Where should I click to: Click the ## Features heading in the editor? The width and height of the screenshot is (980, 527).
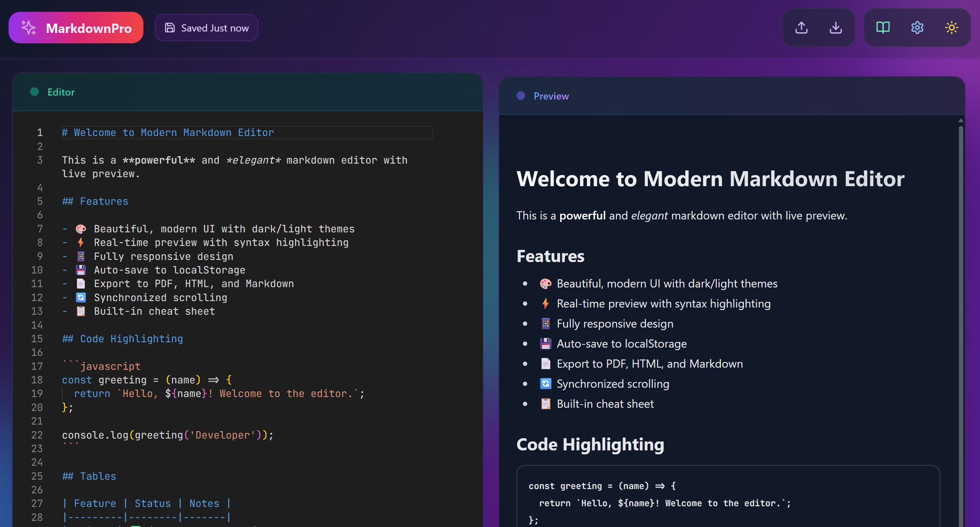pyautogui.click(x=95, y=201)
